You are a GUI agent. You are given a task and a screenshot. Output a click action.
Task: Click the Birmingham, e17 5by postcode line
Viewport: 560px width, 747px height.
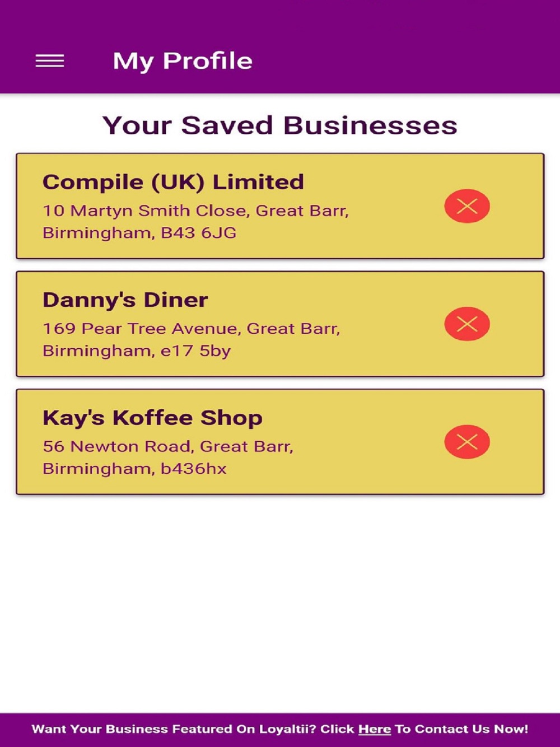coord(137,351)
